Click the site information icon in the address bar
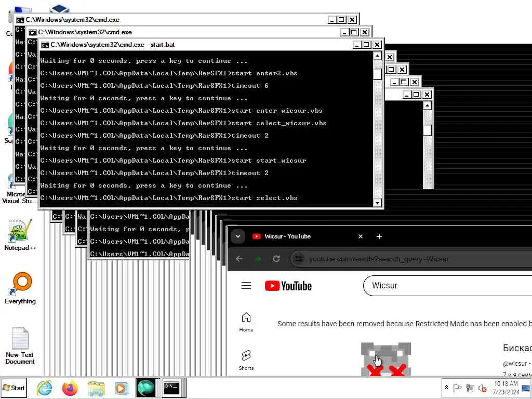The width and height of the screenshot is (532, 399). coord(299,259)
